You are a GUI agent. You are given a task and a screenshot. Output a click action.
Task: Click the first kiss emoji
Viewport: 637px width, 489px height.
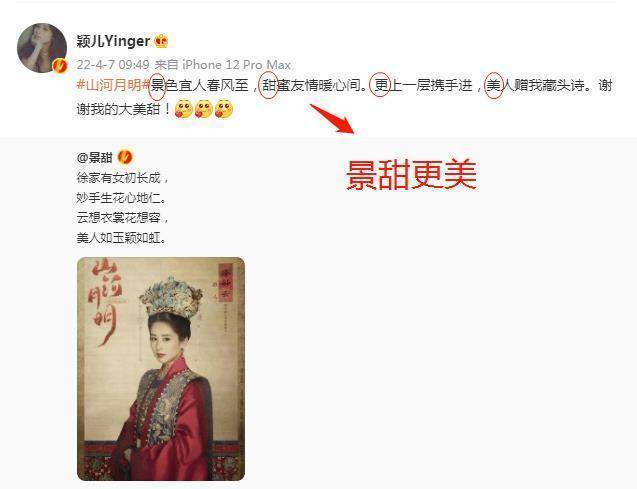(x=183, y=109)
